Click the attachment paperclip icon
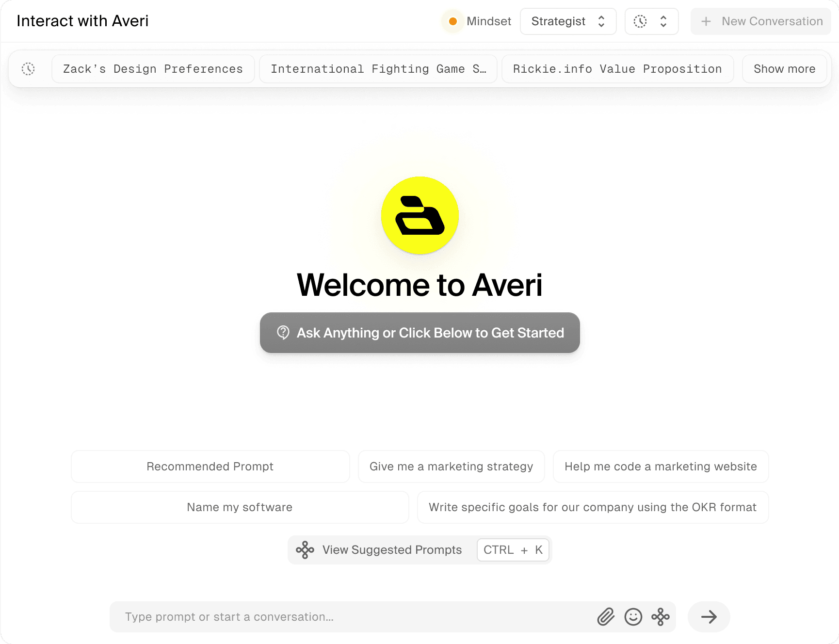 click(605, 617)
